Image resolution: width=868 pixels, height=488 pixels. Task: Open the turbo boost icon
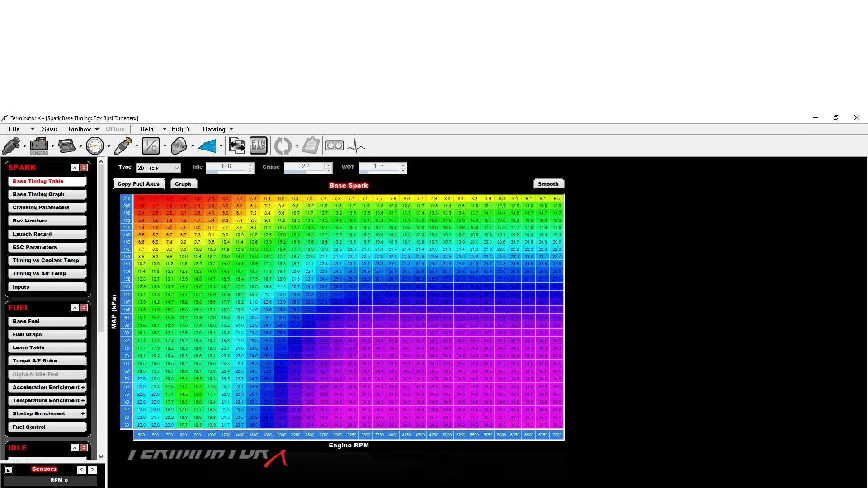click(x=179, y=146)
